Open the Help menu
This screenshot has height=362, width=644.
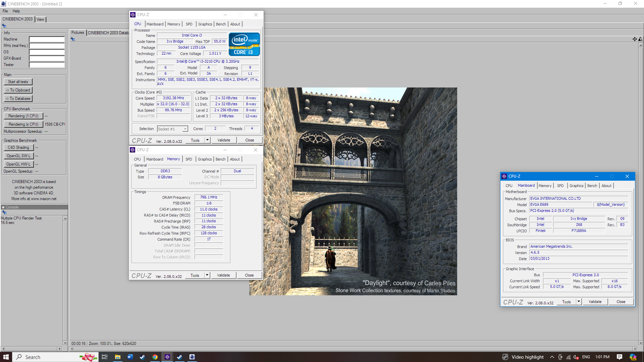click(x=16, y=11)
